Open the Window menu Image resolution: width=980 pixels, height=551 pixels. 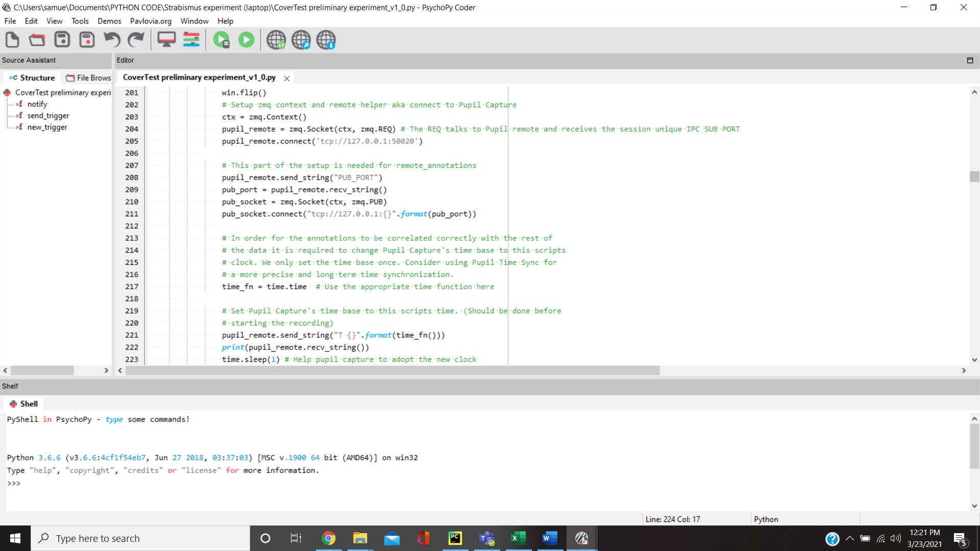point(194,21)
